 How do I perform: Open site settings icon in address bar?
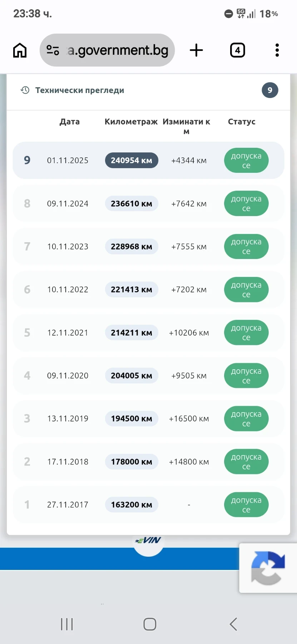pos(53,50)
